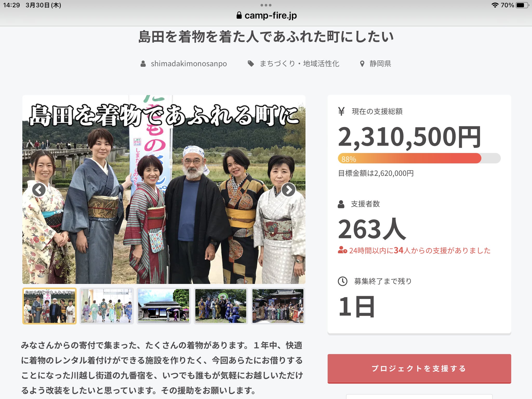Open the まちづくり・地域活性化 category
The height and width of the screenshot is (399, 532).
299,64
